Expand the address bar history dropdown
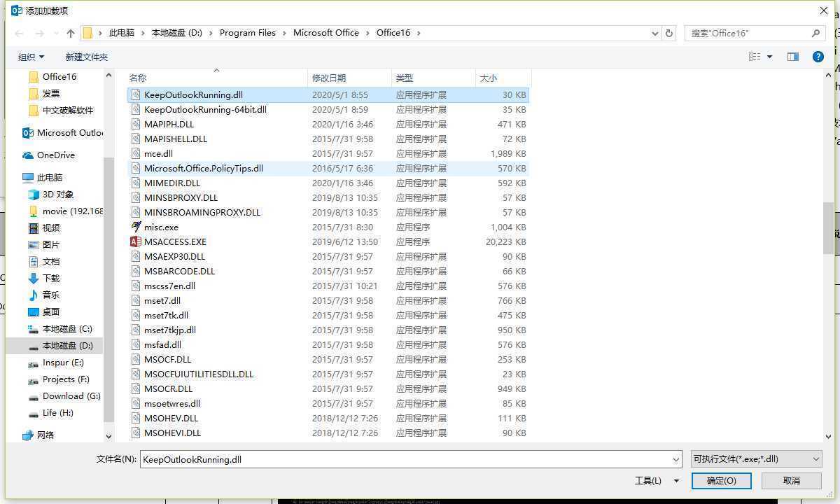Screen dimensions: 840x504 655,33
